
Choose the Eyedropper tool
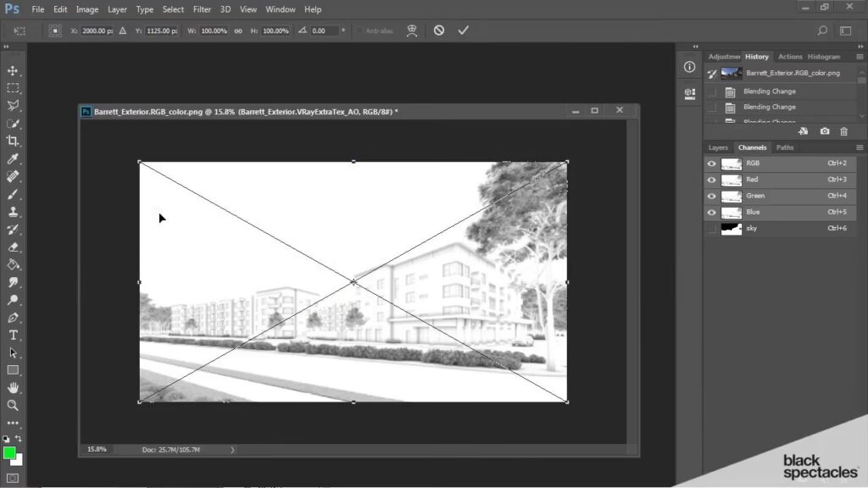point(13,158)
